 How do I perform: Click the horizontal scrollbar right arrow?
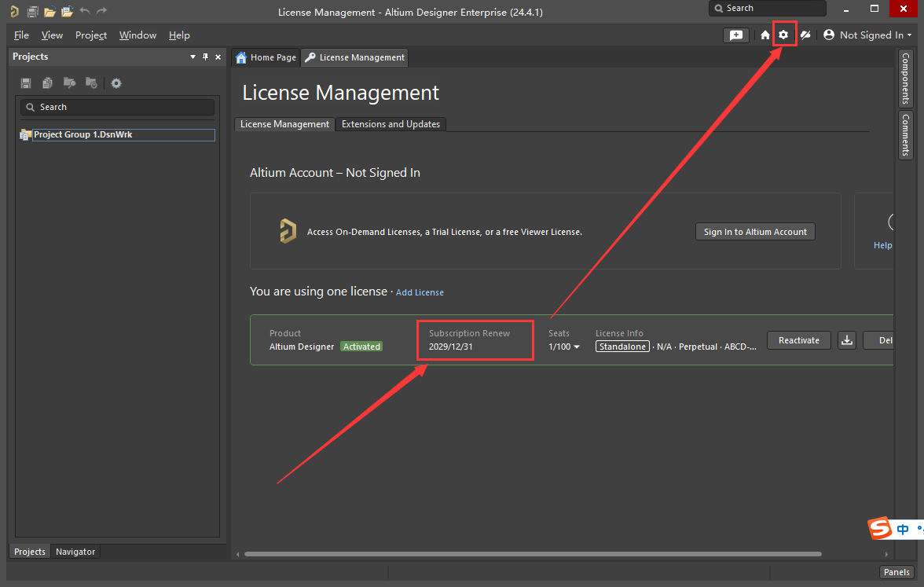click(x=886, y=554)
